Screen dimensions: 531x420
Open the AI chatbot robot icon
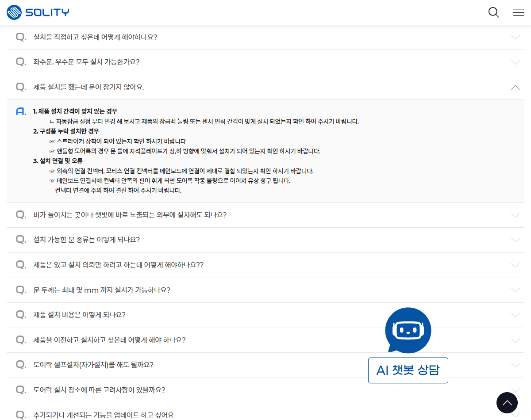click(x=408, y=330)
